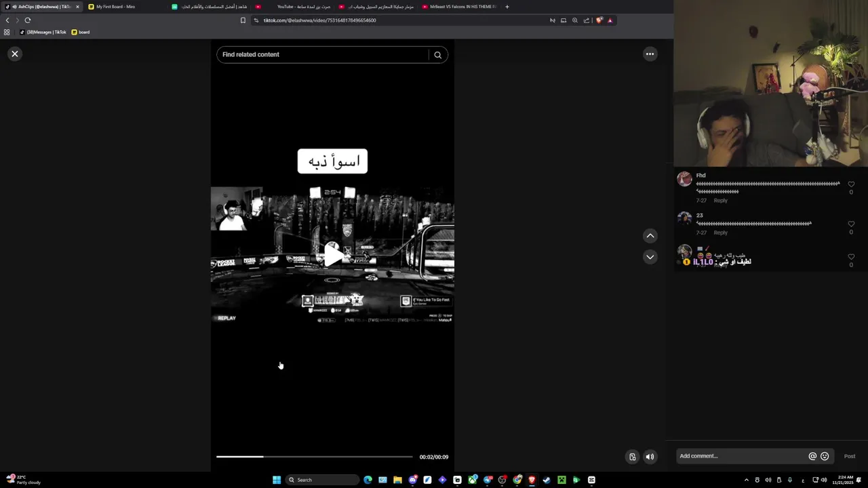Image resolution: width=868 pixels, height=488 pixels.
Task: Open a new browser tab
Action: point(507,7)
